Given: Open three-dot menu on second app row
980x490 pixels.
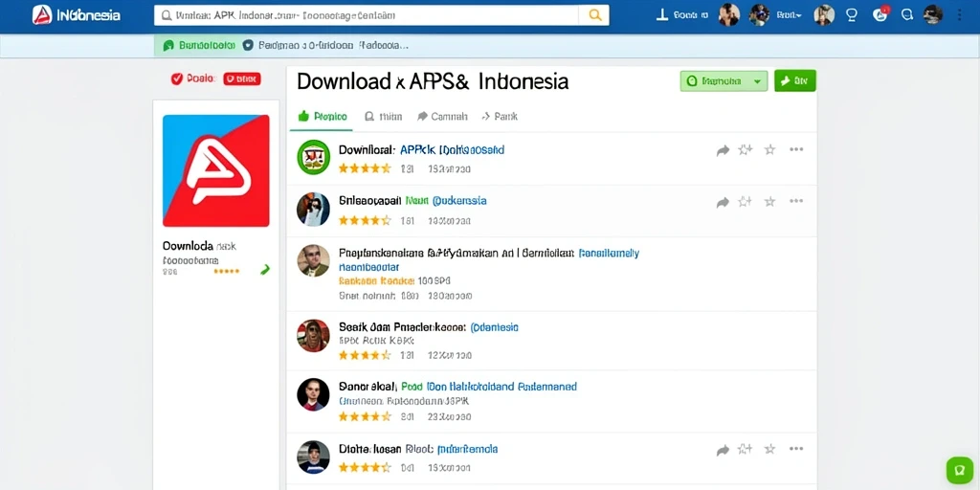Looking at the screenshot, I should click(x=795, y=201).
